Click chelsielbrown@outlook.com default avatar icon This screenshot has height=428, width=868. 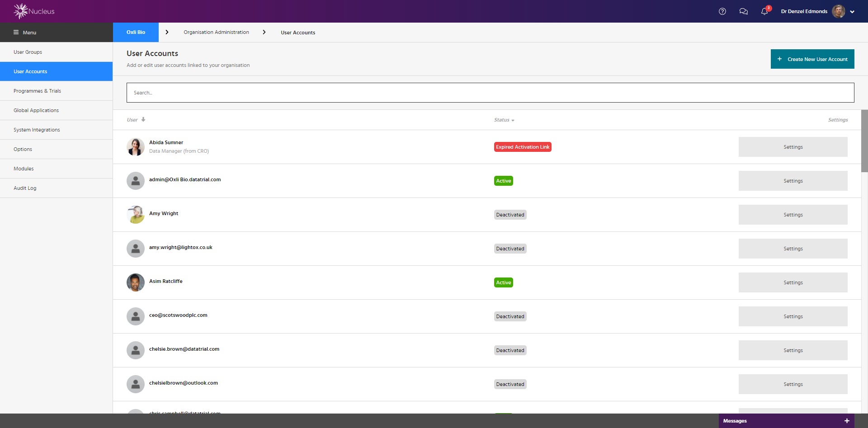click(x=136, y=384)
